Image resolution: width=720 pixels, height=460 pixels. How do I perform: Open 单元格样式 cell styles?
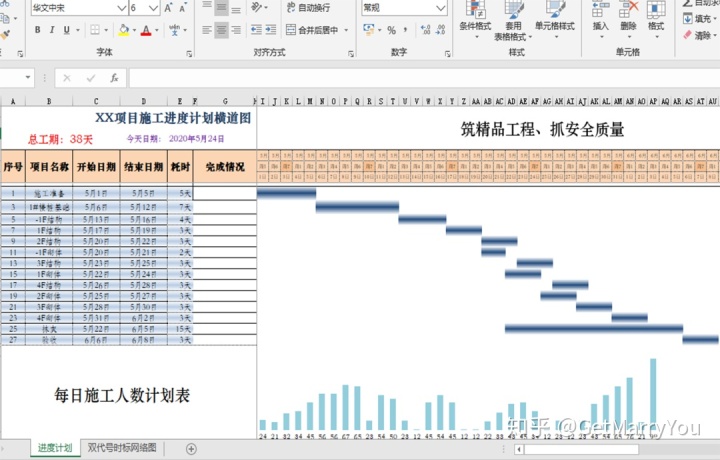[x=555, y=19]
